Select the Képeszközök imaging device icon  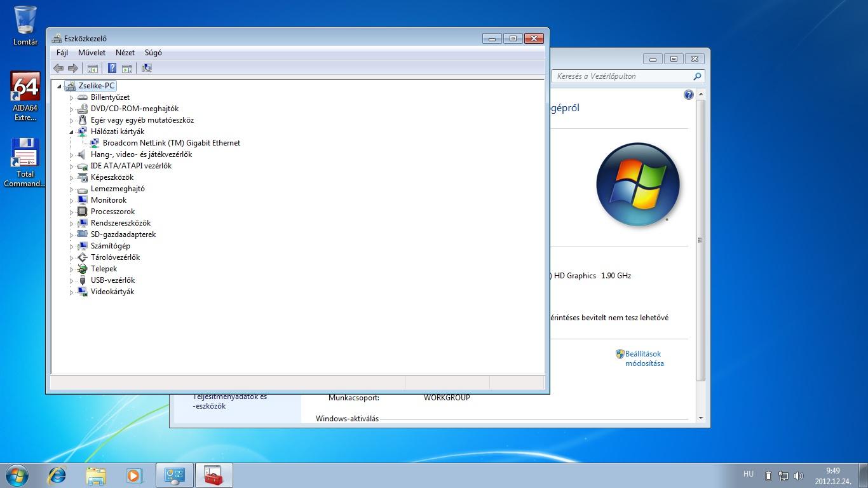[x=82, y=177]
